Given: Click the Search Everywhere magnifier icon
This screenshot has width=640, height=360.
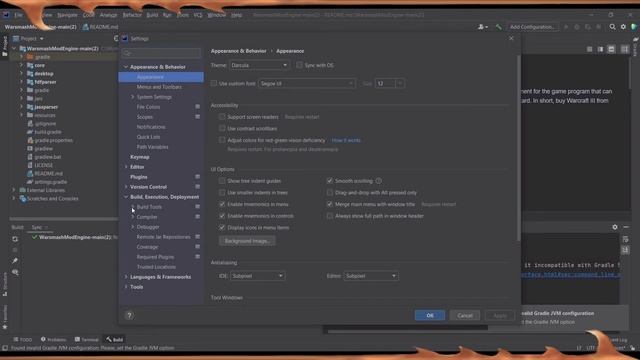Looking at the screenshot, I should [x=612, y=27].
